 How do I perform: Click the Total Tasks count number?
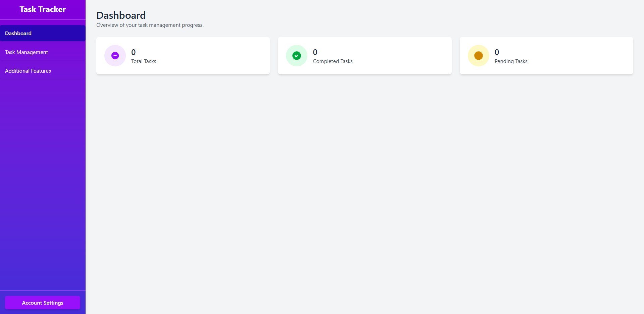pos(133,52)
